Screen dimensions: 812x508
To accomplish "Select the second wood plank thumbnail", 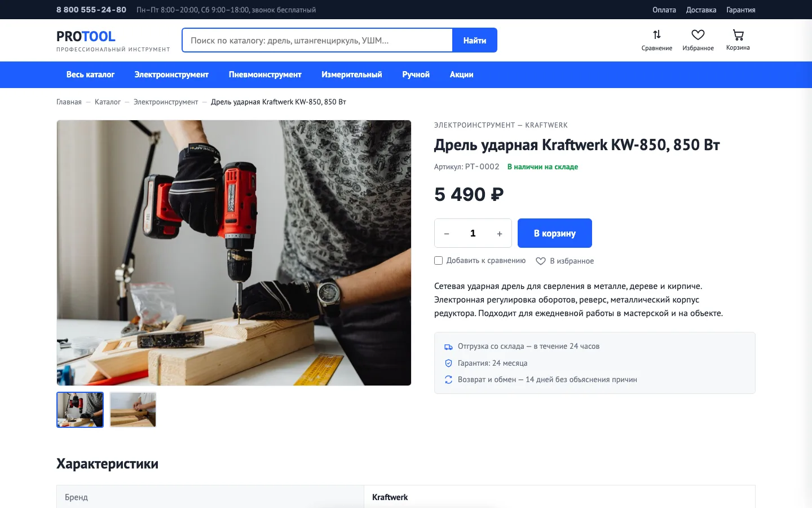I will [133, 410].
